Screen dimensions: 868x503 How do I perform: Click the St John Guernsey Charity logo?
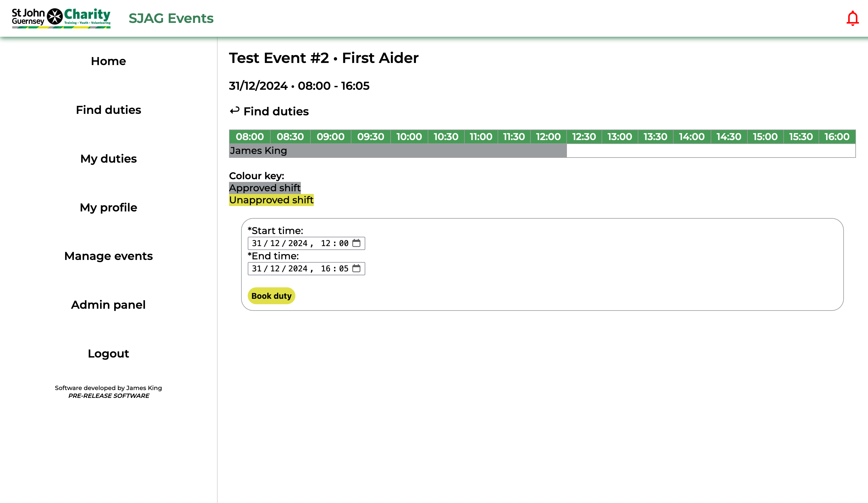[61, 18]
